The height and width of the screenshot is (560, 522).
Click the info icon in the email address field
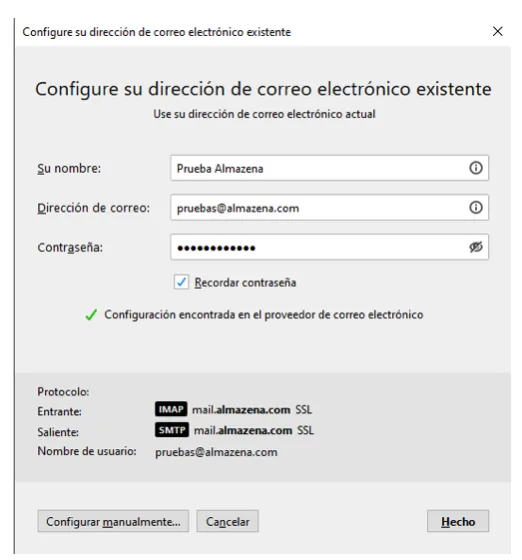(x=476, y=208)
